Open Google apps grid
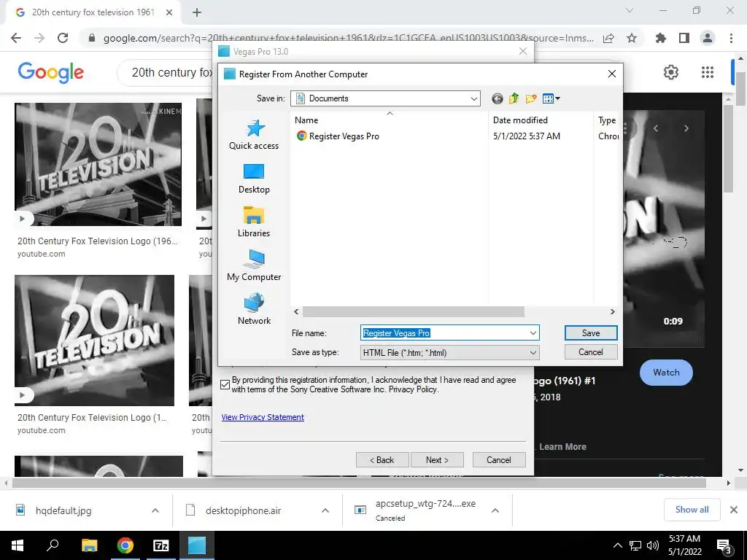The width and height of the screenshot is (747, 560). tap(708, 72)
